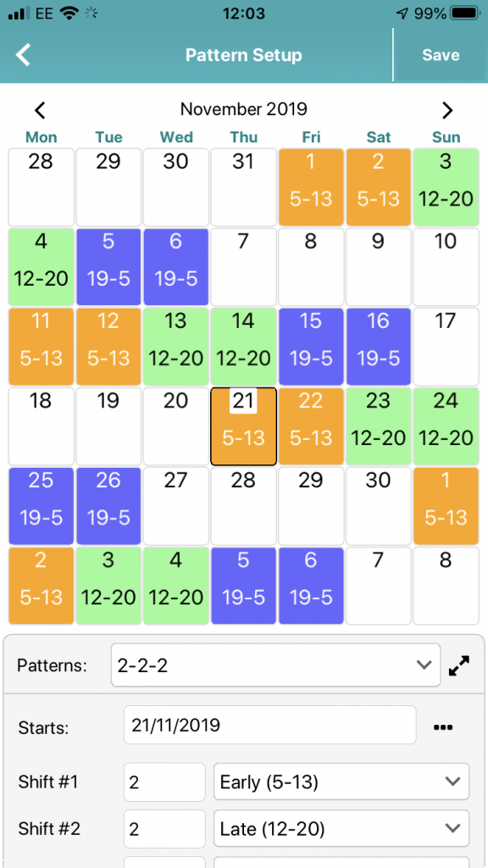Toggle the Night shift on November 15

311,346
